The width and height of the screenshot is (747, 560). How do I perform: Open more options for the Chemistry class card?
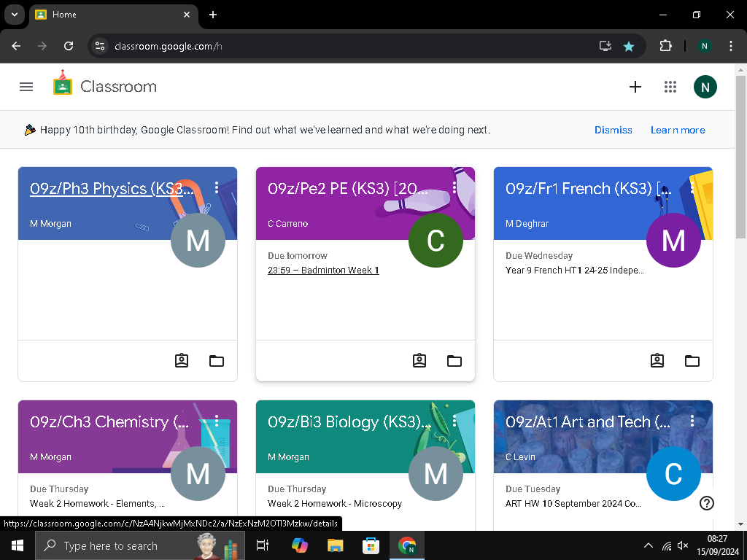pyautogui.click(x=217, y=421)
